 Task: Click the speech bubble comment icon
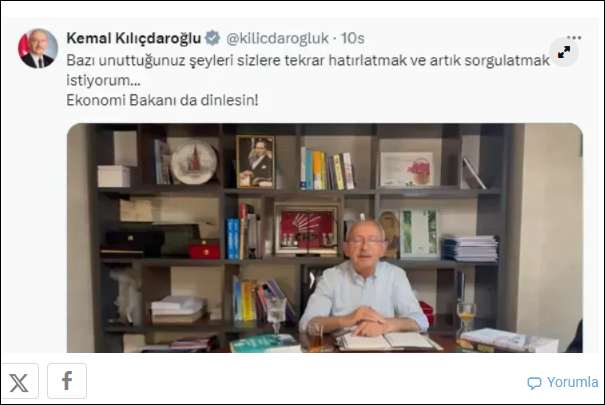point(534,383)
